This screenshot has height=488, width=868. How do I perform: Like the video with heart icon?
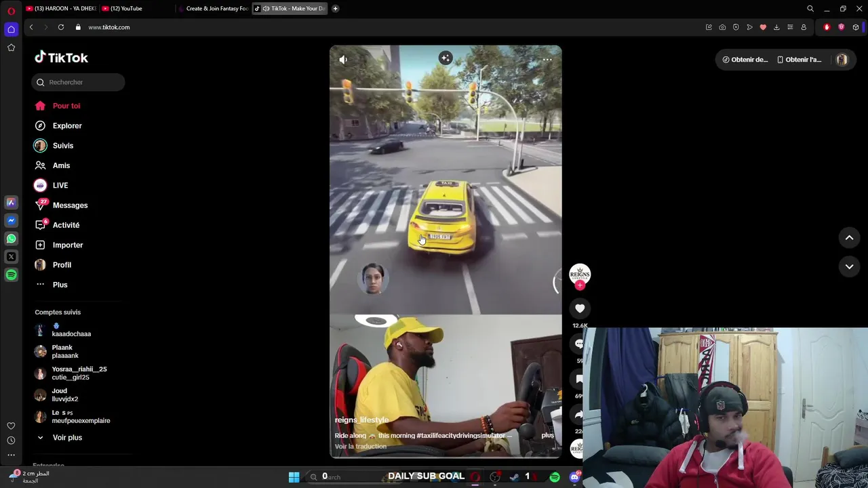580,308
